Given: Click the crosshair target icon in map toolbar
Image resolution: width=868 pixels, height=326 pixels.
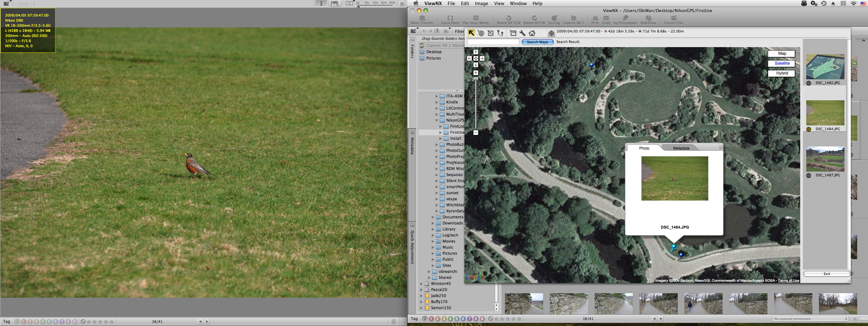Looking at the screenshot, I should [551, 33].
